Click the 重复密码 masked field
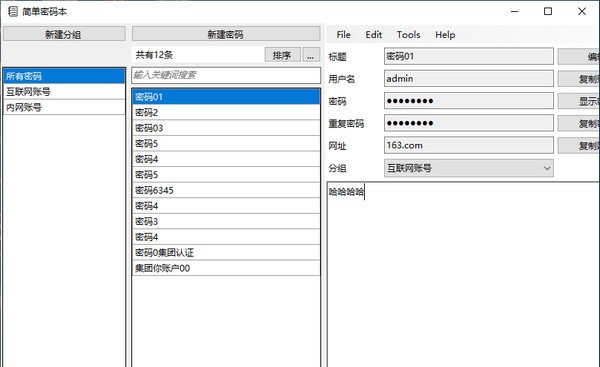 pyautogui.click(x=468, y=123)
